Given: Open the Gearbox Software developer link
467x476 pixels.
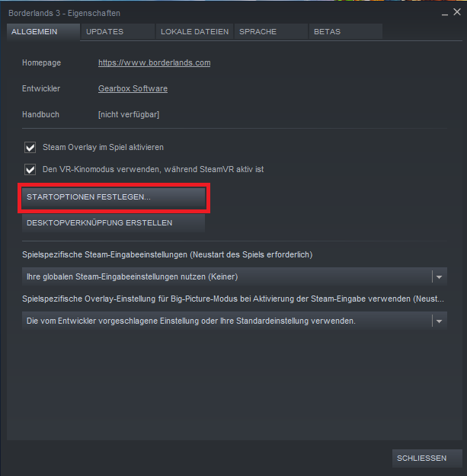Looking at the screenshot, I should (x=133, y=88).
